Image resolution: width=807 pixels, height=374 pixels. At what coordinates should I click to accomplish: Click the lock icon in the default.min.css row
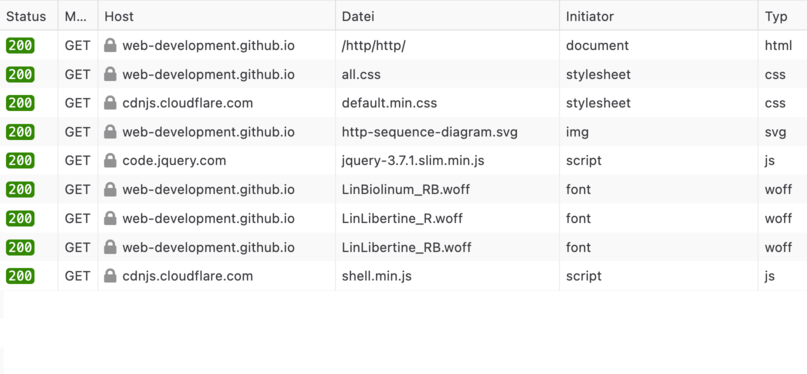pos(110,103)
